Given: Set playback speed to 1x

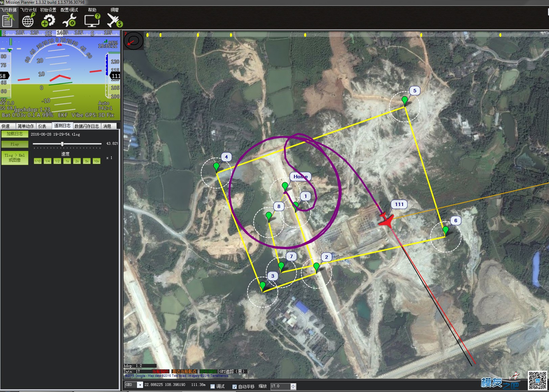Looking at the screenshot, I should [x=67, y=161].
